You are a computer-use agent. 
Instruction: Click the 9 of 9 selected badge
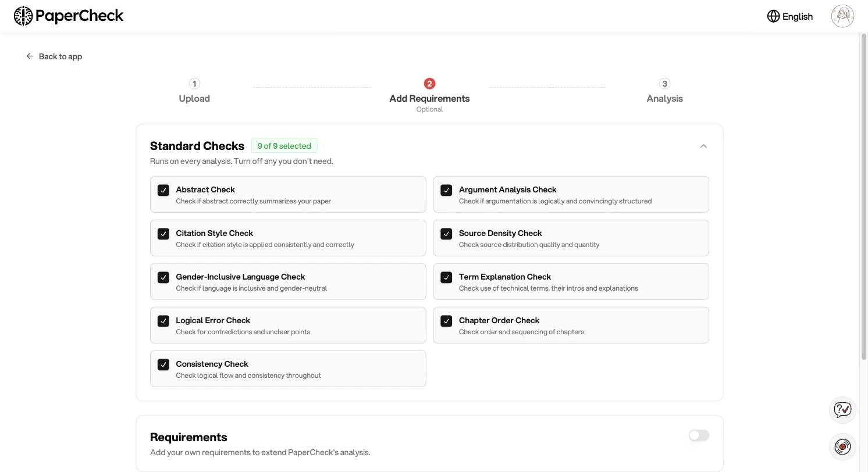pyautogui.click(x=284, y=146)
